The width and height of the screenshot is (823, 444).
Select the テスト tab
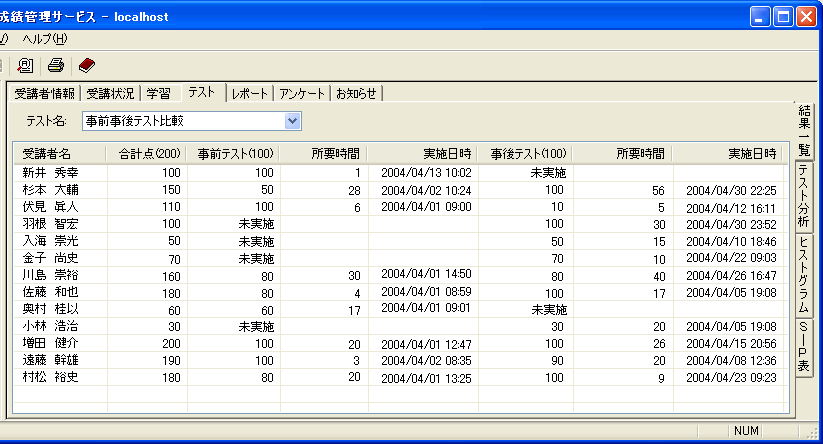[202, 92]
